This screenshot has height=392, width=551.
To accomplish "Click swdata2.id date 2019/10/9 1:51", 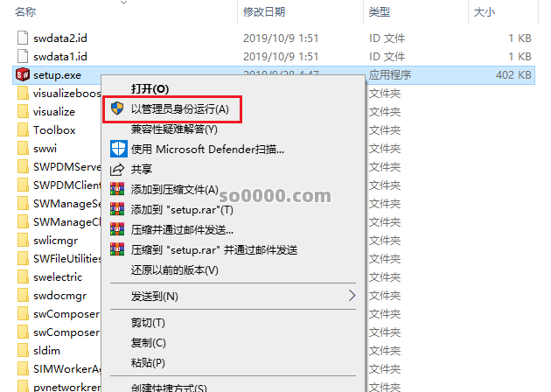I will [281, 38].
